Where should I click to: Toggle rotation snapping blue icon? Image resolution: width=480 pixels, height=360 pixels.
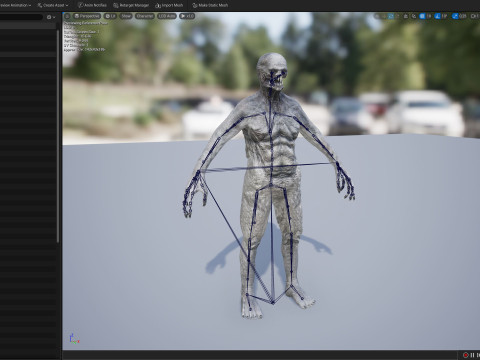tap(437, 16)
